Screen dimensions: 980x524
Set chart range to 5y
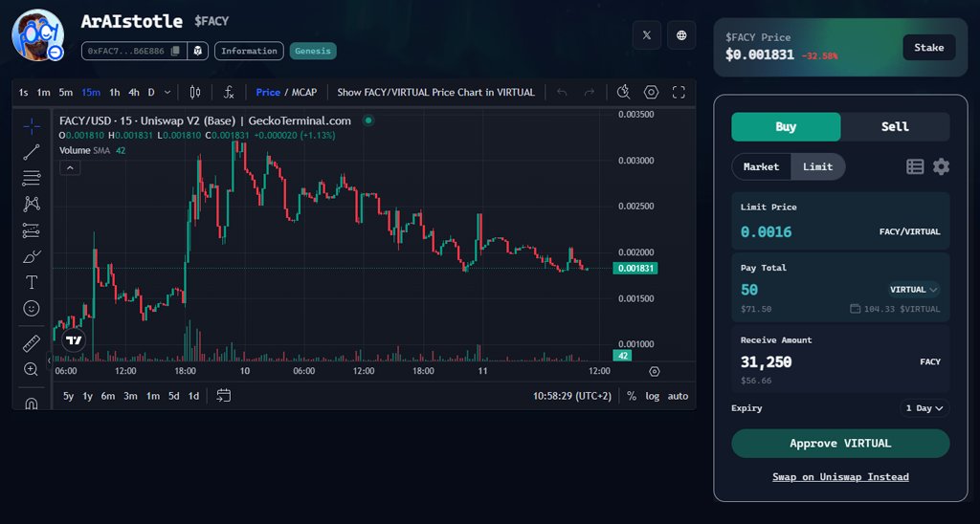(x=69, y=396)
